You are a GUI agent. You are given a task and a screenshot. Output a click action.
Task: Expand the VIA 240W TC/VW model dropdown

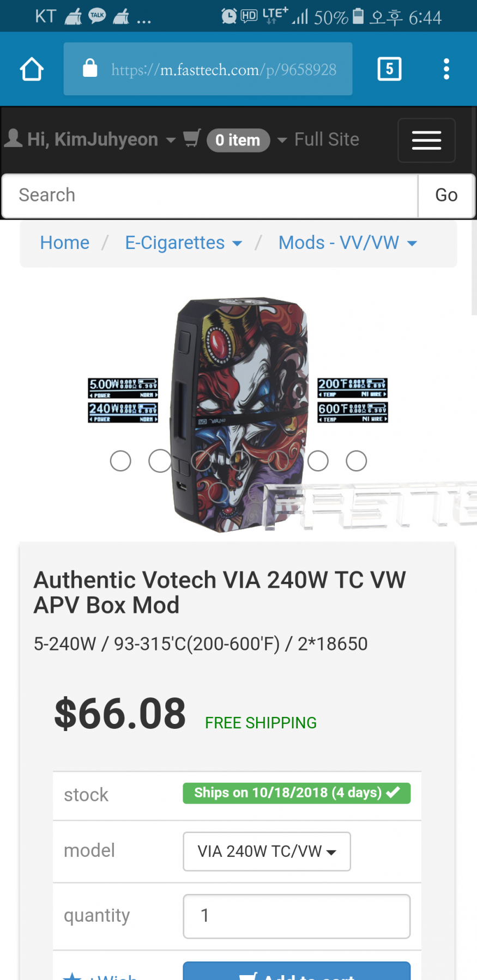click(267, 851)
